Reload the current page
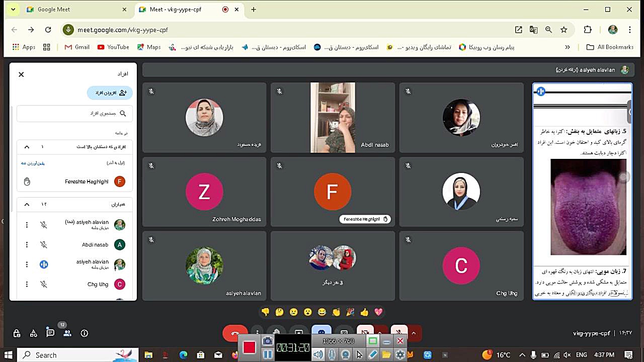Screen dimensions: 644x362 pyautogui.click(x=48, y=30)
